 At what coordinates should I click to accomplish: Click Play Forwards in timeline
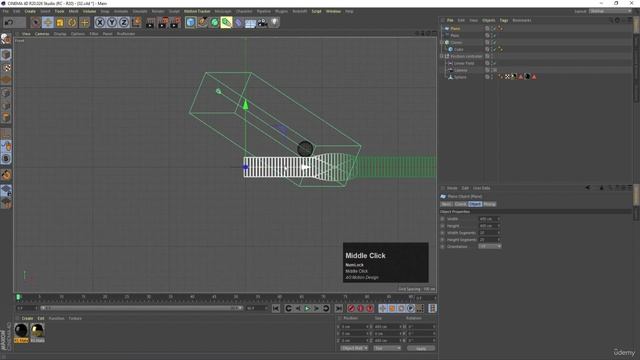coord(307,309)
